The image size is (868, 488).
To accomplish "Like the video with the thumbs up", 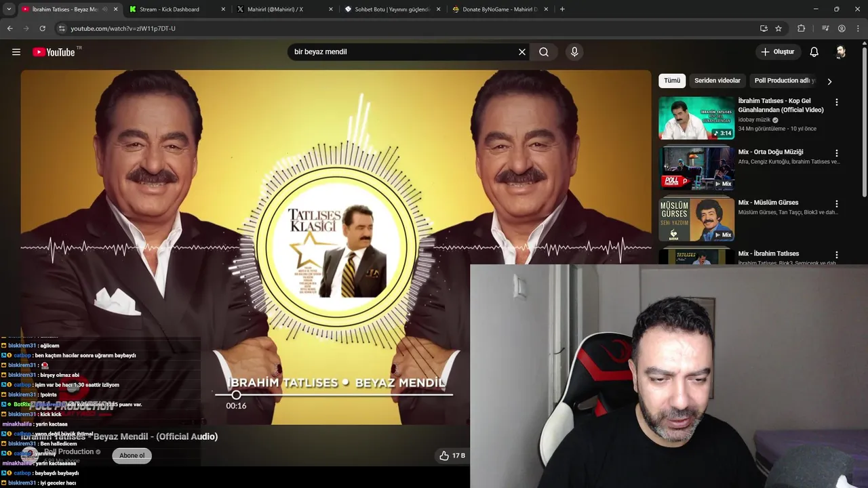I will [x=444, y=456].
